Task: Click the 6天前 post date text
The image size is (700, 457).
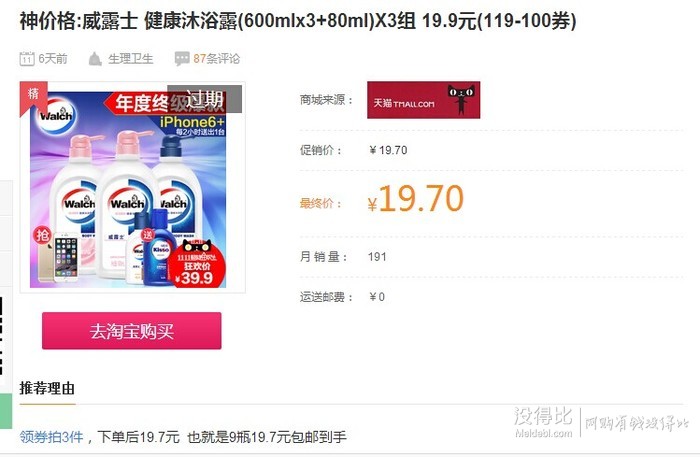Action: [53, 58]
